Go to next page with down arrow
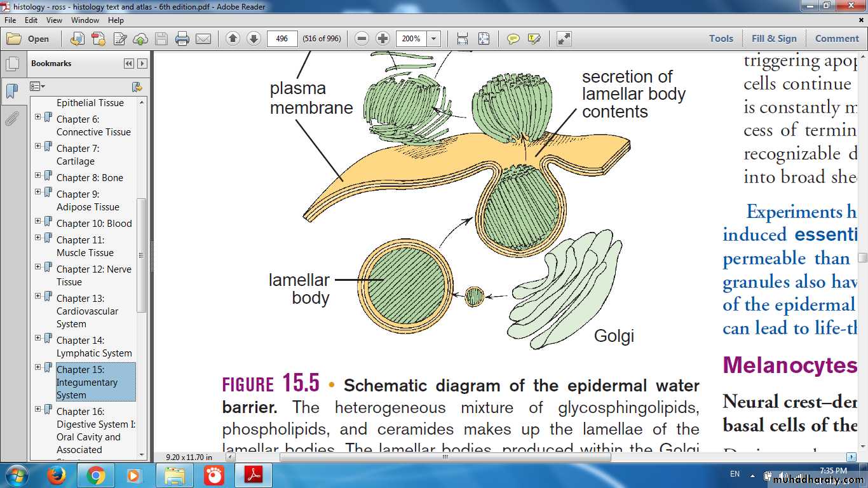868x488 pixels. click(254, 39)
